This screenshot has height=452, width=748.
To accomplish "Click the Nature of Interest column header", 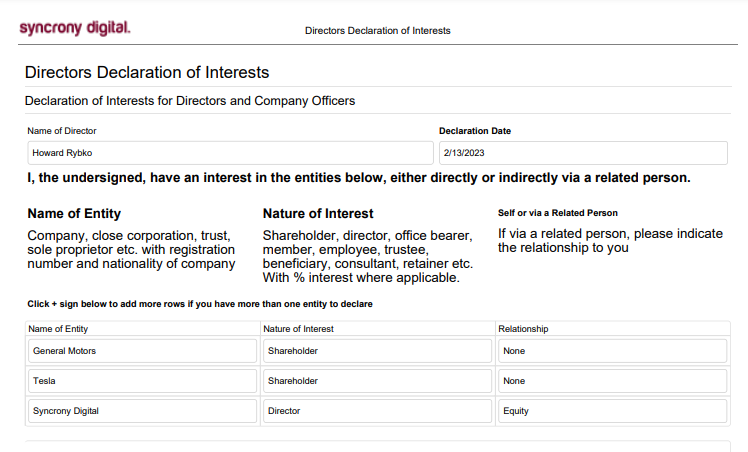I will click(298, 329).
